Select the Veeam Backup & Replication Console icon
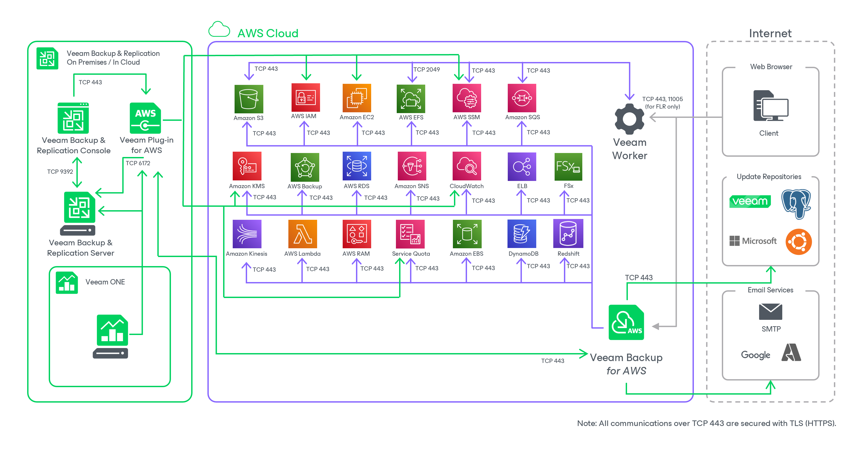The height and width of the screenshot is (455, 868). 73,118
